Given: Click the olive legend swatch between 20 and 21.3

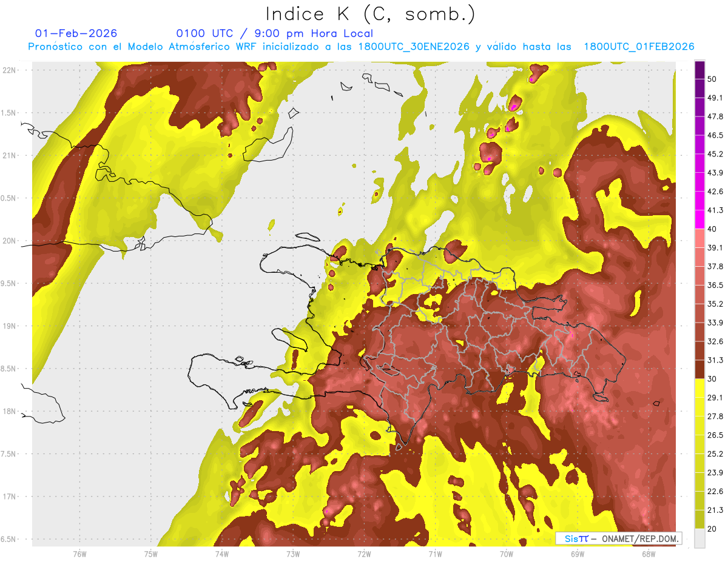Looking at the screenshot, I should [699, 520].
